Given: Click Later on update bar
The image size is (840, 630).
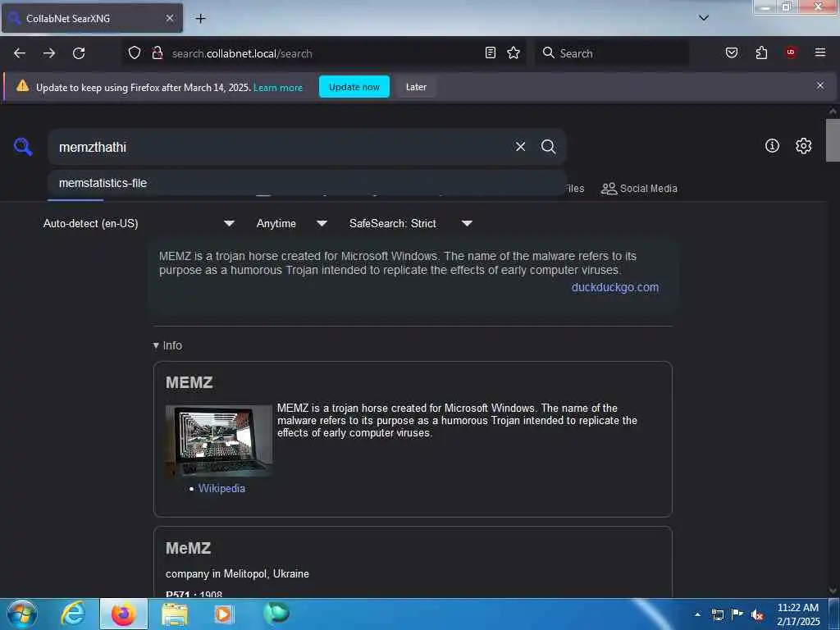Looking at the screenshot, I should (416, 87).
